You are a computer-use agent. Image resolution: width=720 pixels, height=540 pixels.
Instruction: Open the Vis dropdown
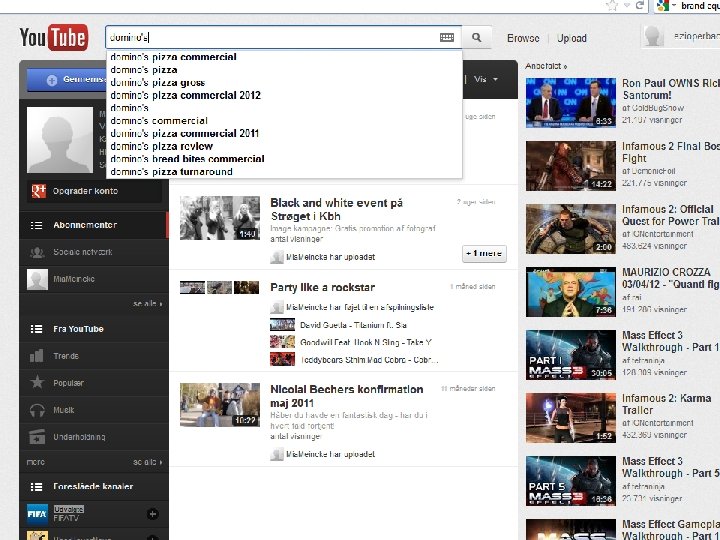486,79
